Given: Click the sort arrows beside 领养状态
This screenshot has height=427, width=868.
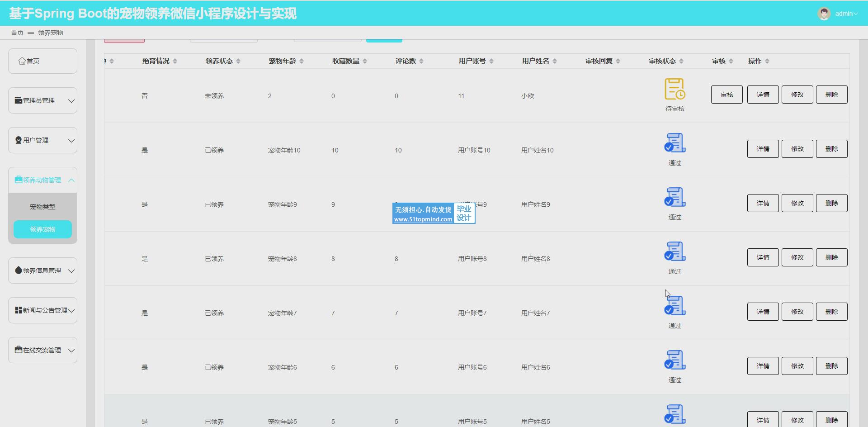Looking at the screenshot, I should (238, 61).
